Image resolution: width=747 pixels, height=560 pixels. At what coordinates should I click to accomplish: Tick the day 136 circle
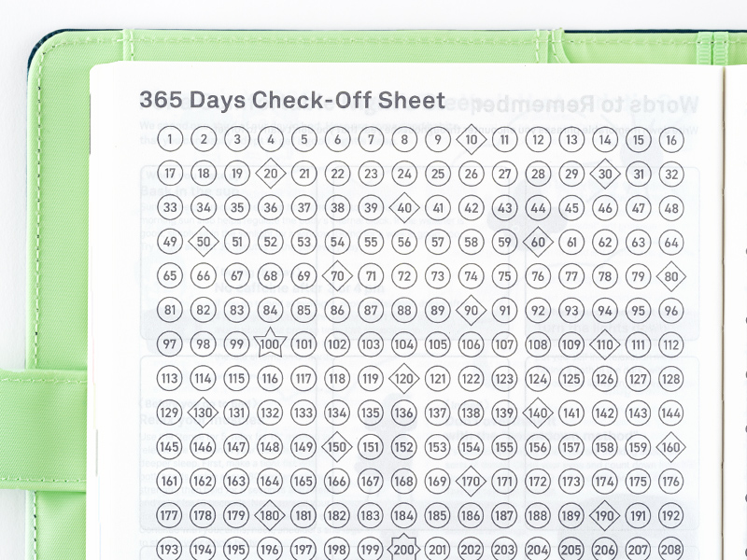[404, 413]
